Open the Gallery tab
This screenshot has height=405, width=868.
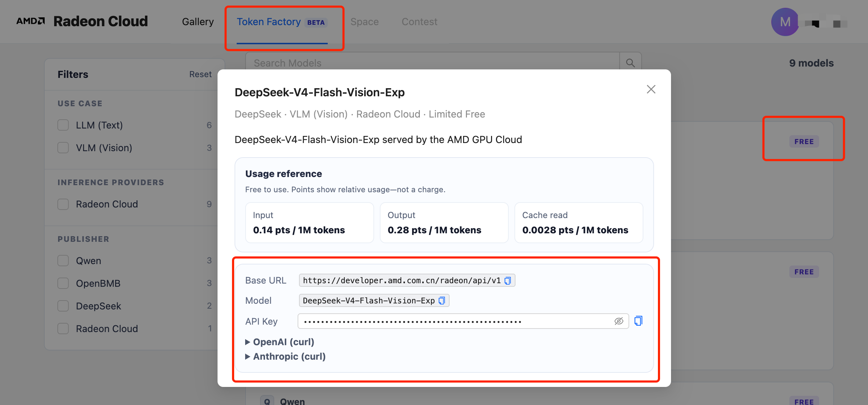click(198, 22)
